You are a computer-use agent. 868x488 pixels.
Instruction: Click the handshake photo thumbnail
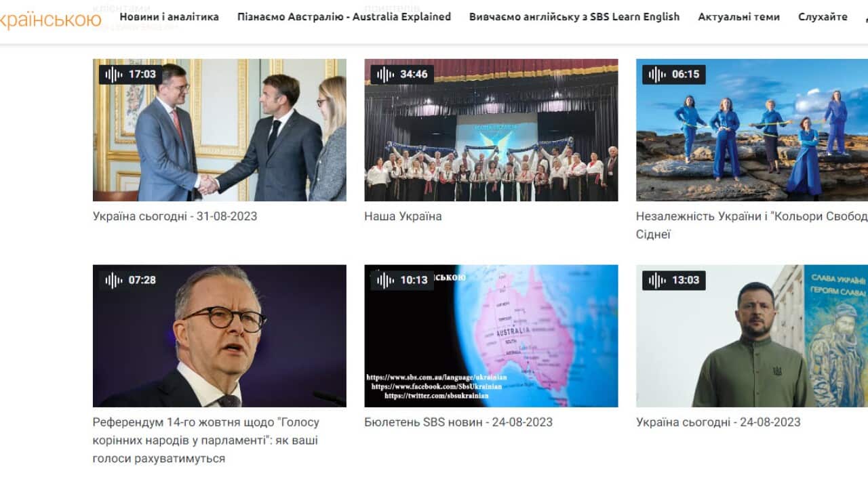(x=220, y=130)
